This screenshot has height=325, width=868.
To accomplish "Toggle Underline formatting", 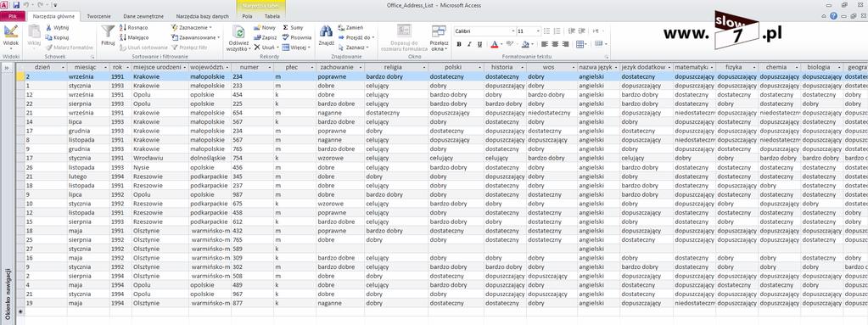I will [x=480, y=44].
